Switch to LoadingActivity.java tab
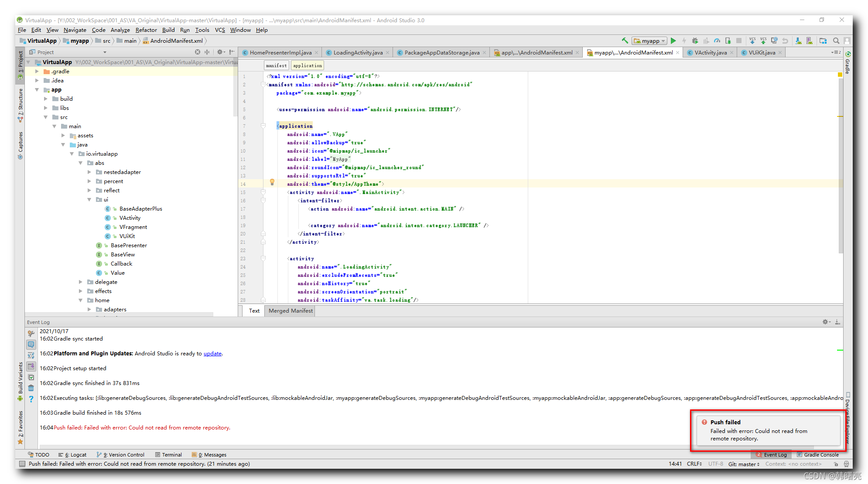Viewport: 868px width, 484px height. [358, 53]
